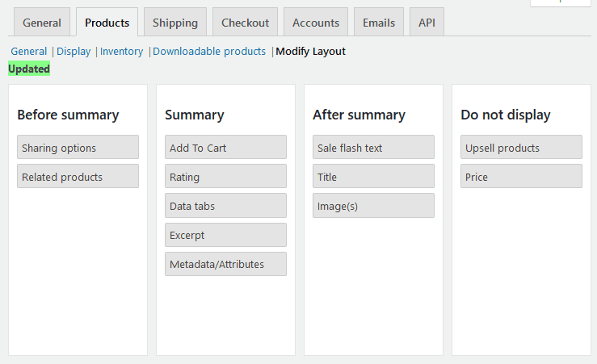
Task: Select the Sharing options layout block
Action: coord(78,148)
